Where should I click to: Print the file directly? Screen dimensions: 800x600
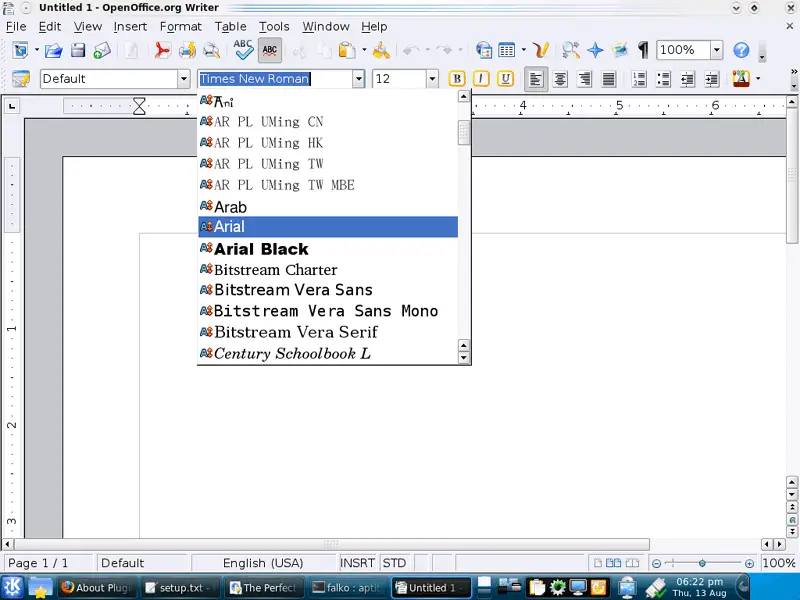pos(187,50)
